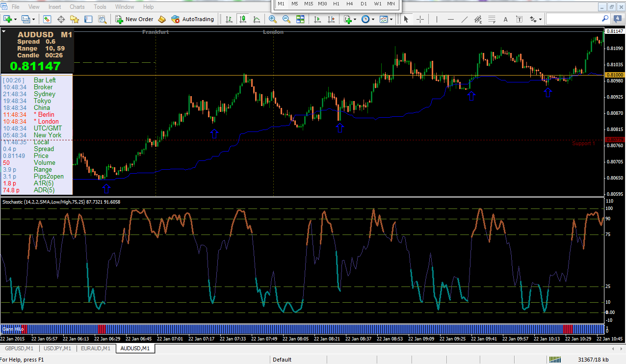Select the H4 timeframe button

tap(350, 4)
